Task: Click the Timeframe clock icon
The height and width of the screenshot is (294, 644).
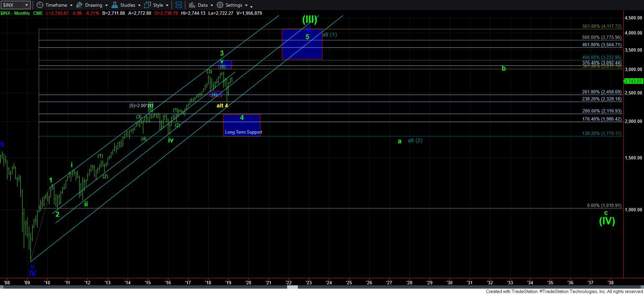Action: tap(40, 5)
